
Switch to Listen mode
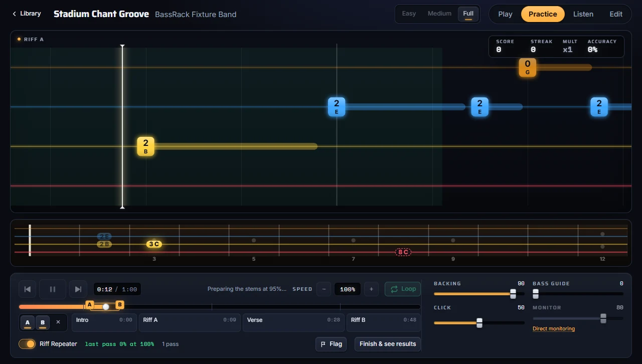tap(583, 14)
